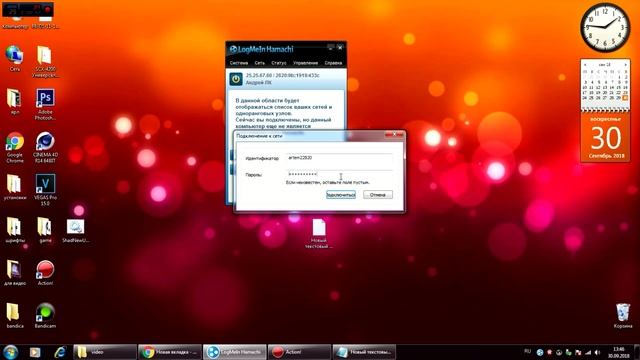Click the volume speaker tray icon
Screen dimensions: 640x360
[x=598, y=352]
